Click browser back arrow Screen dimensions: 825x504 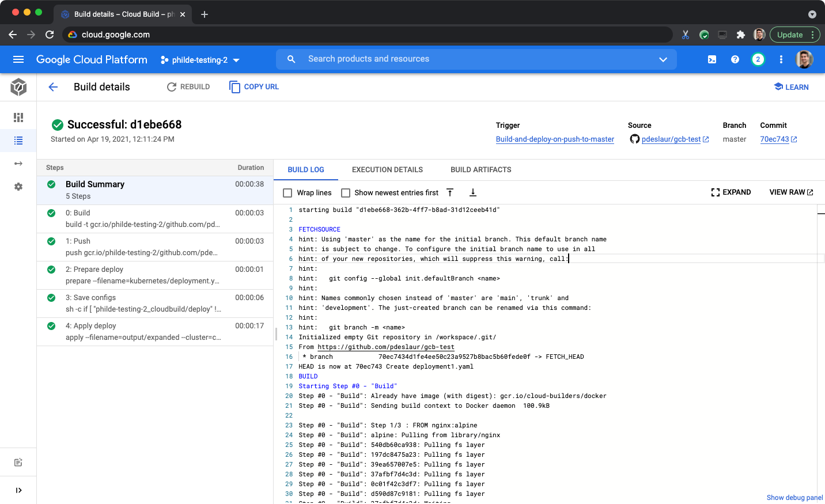click(13, 35)
